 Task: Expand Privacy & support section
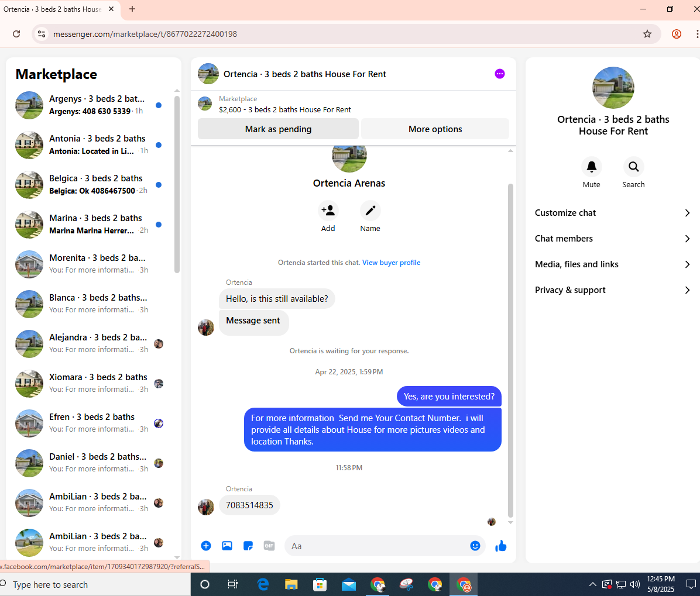coord(612,290)
